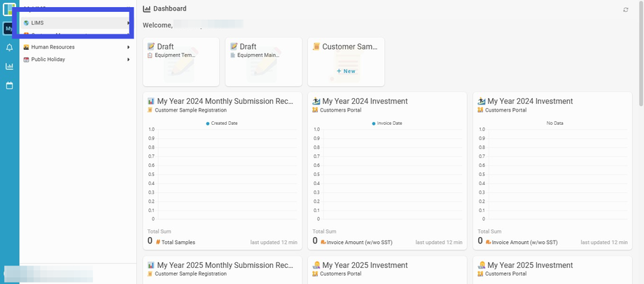Select the Public Holiday menu item
The height and width of the screenshot is (284, 644).
(49, 60)
